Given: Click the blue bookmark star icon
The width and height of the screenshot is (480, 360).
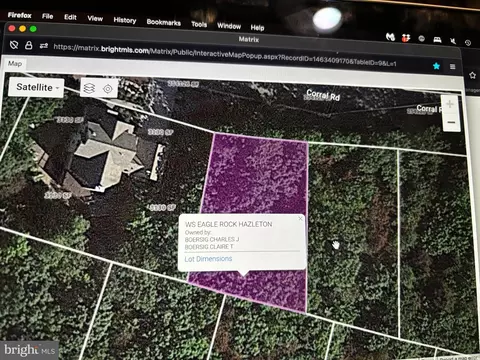Looking at the screenshot, I should 436,66.
